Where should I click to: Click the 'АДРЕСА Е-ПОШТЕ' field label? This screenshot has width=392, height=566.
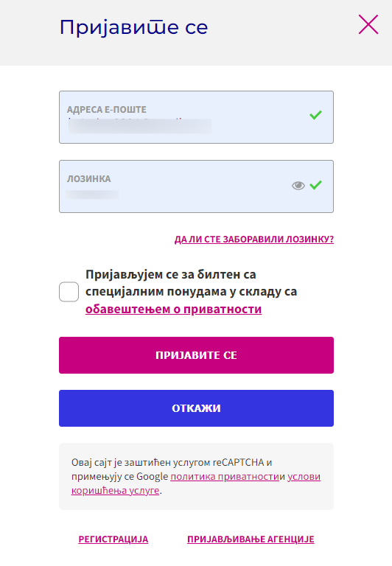click(x=107, y=109)
